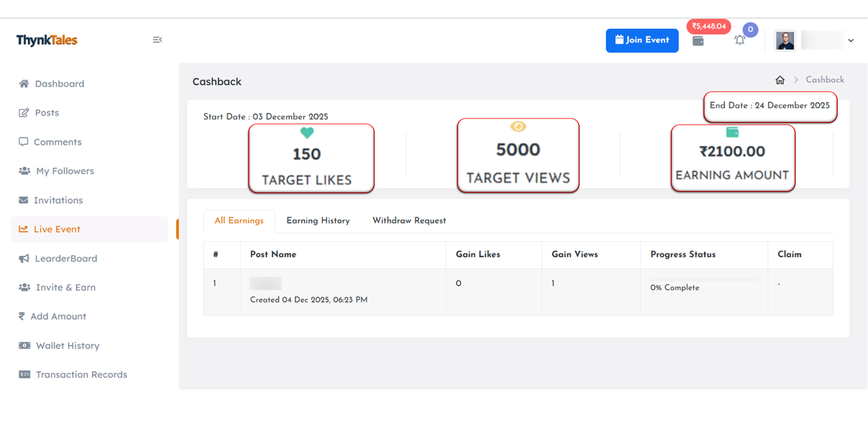
Task: Open Dashboard from the sidebar
Action: tap(59, 84)
